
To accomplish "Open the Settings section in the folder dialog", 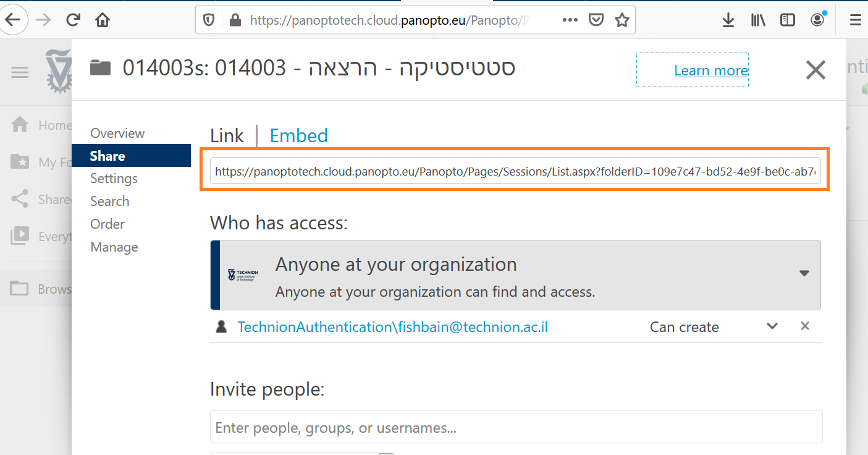I will (114, 179).
